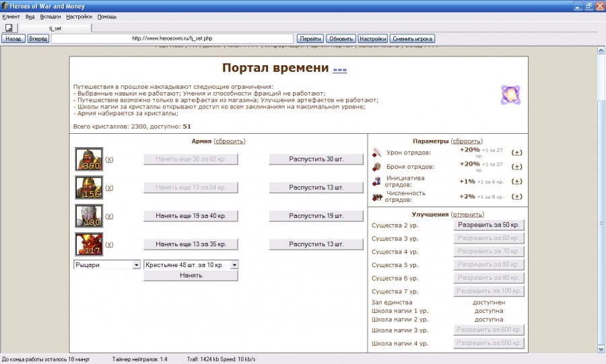The height and width of the screenshot is (364, 606).
Task: Click the new tab page icon
Action: click(x=10, y=28)
